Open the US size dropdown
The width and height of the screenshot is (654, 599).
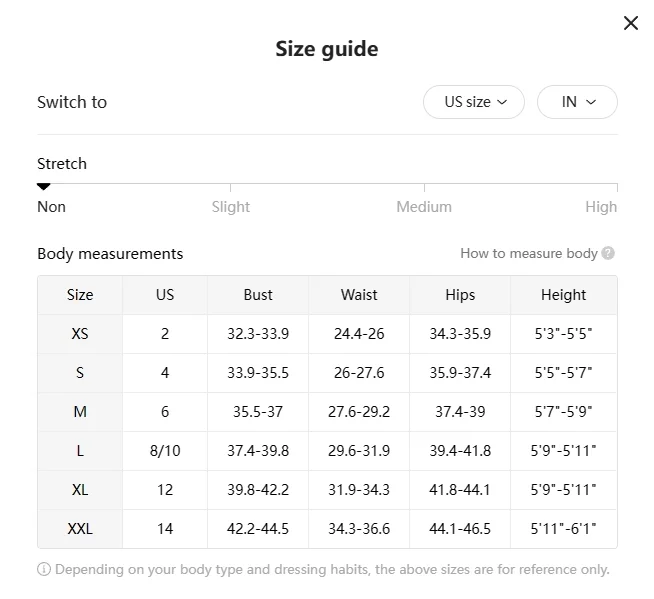[x=473, y=102]
